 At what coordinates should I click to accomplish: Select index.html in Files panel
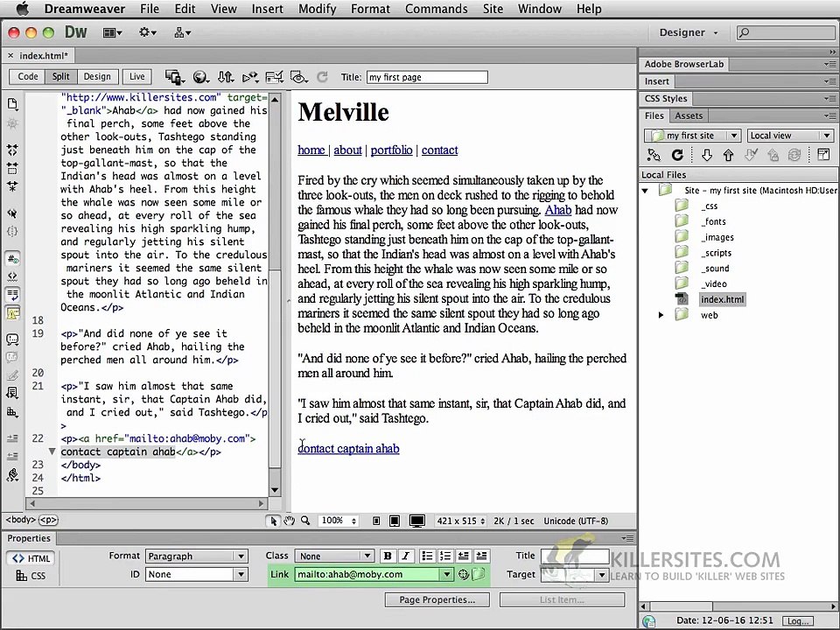click(722, 299)
